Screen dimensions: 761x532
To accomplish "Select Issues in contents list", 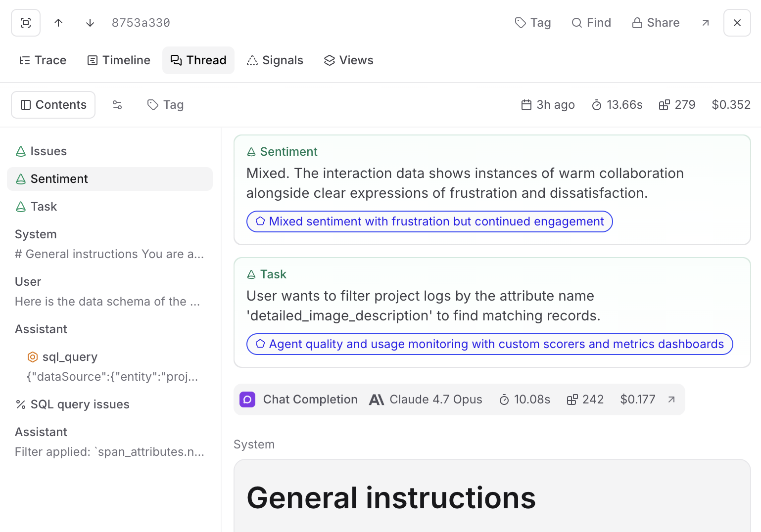I will 110,151.
